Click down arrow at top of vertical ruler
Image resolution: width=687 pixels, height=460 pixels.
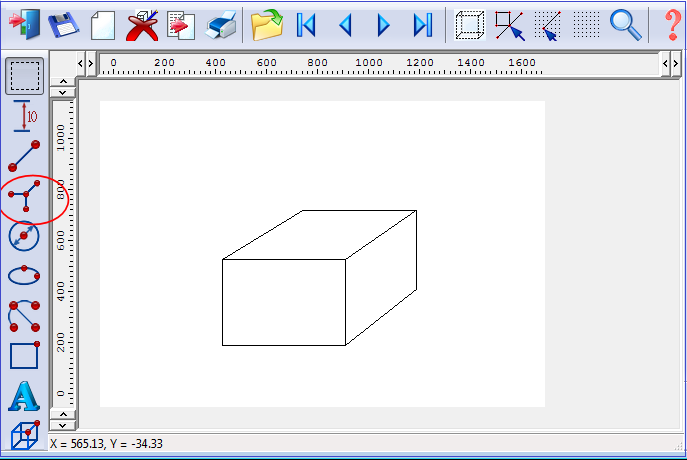click(63, 92)
